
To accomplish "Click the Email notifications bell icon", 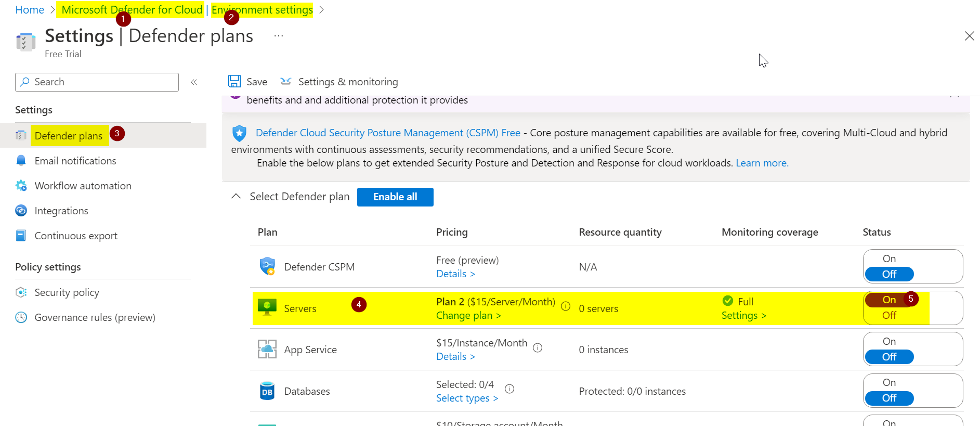I will click(21, 161).
